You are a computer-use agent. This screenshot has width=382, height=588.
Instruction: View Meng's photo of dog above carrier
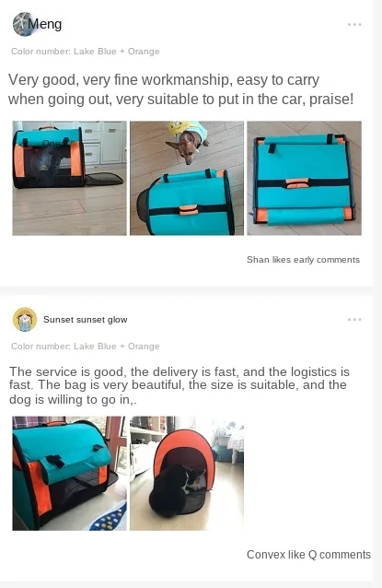click(x=187, y=178)
